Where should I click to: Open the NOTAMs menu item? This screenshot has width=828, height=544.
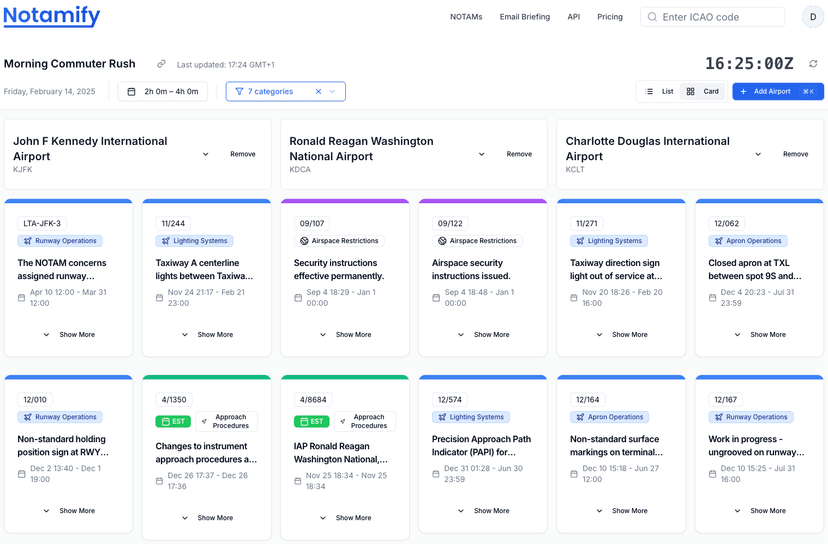tap(466, 17)
